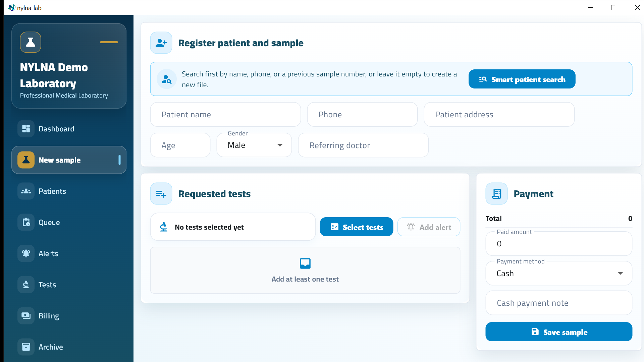Launch Smart patient search
644x362 pixels.
522,79
